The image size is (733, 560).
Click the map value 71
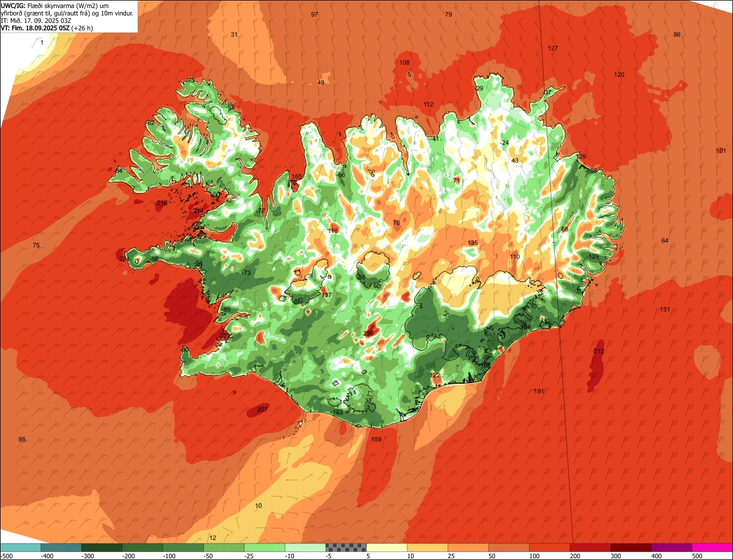coord(456,180)
